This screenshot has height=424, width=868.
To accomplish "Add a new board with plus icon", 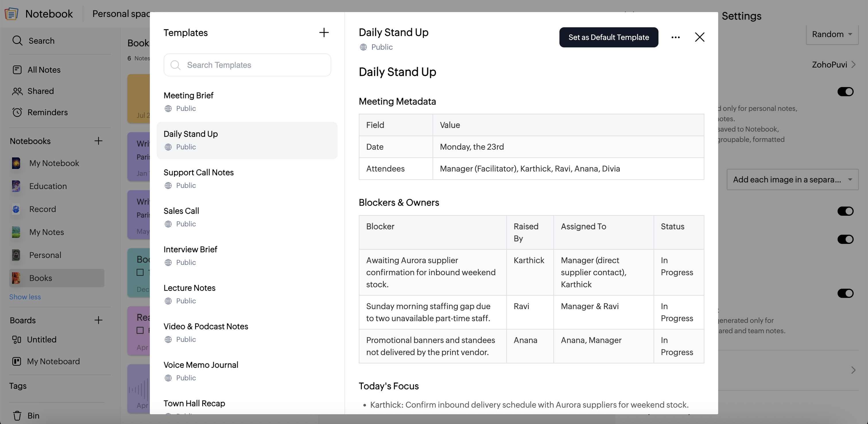I will click(x=98, y=320).
